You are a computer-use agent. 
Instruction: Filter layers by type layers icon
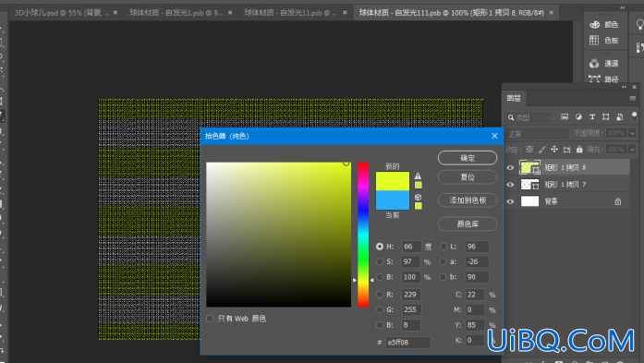click(x=592, y=117)
